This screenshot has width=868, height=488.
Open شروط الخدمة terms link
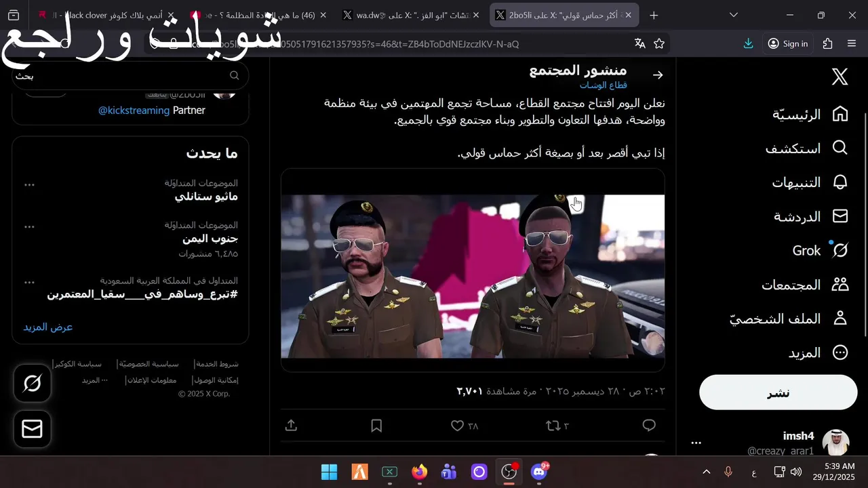click(218, 364)
